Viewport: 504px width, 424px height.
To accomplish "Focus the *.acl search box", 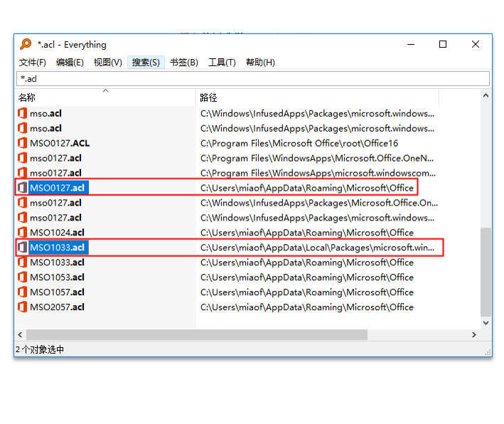I will [253, 79].
